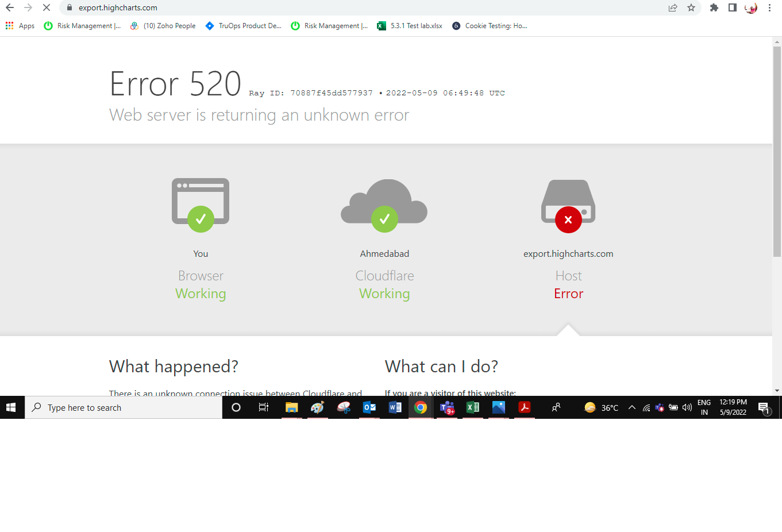Viewport: 782px width, 532px height.
Task: Open the Apps folder on the bookmarks bar
Action: coord(20,25)
